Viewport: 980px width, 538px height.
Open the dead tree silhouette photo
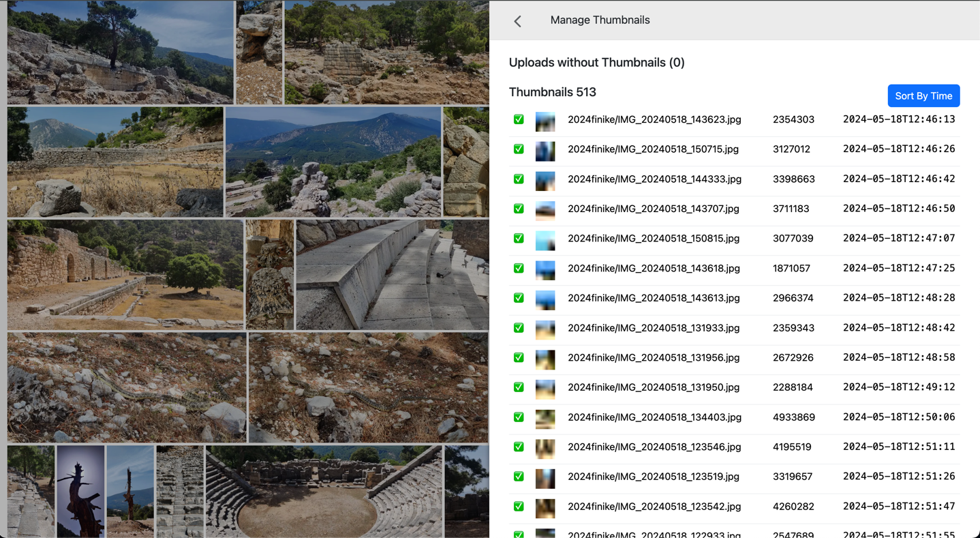(80, 492)
